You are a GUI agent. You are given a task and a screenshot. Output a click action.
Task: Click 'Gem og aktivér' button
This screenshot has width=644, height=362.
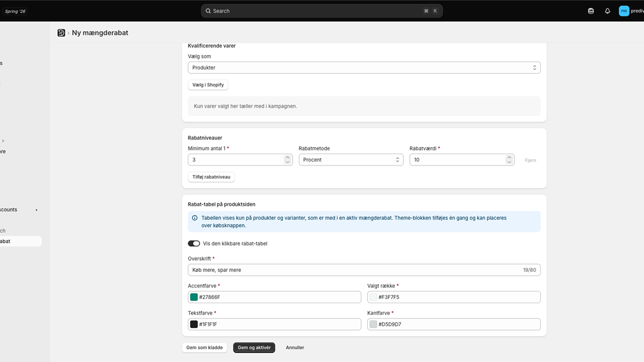pyautogui.click(x=254, y=348)
